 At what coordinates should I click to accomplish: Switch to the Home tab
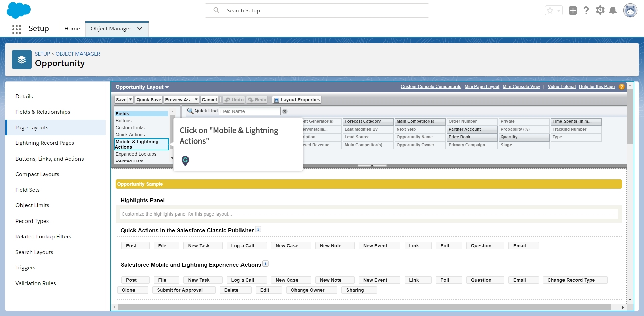(72, 29)
